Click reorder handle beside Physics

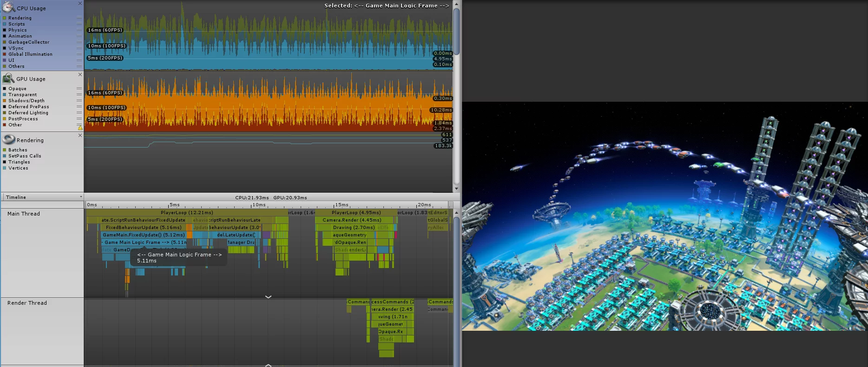(79, 30)
